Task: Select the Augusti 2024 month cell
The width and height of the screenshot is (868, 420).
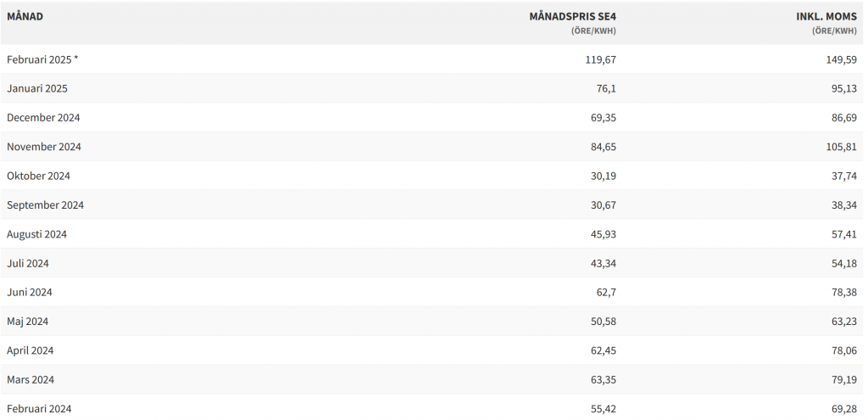Action: (x=36, y=234)
